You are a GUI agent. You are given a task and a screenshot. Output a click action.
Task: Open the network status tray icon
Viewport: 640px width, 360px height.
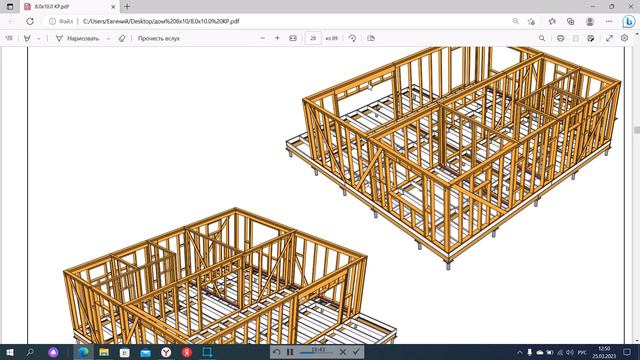point(560,352)
